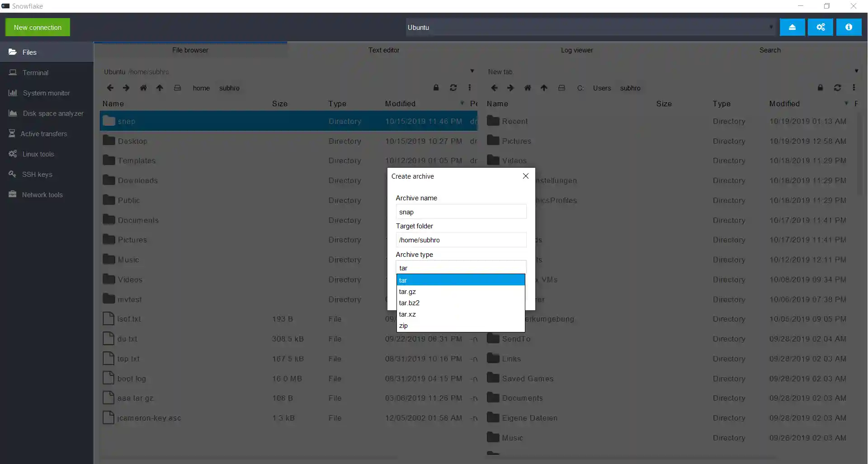Open the Log viewer tab

[x=576, y=50]
